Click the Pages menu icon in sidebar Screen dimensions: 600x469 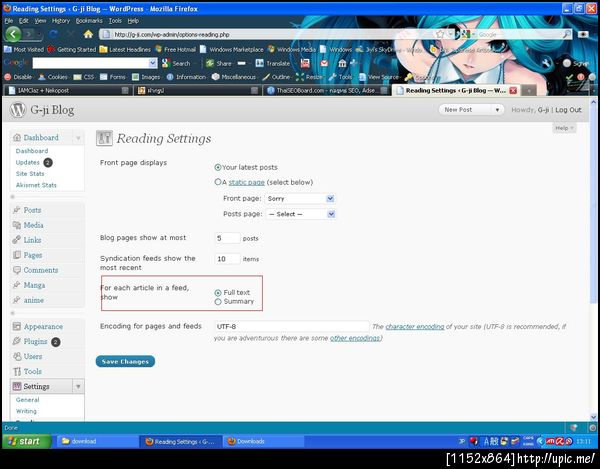pyautogui.click(x=16, y=255)
